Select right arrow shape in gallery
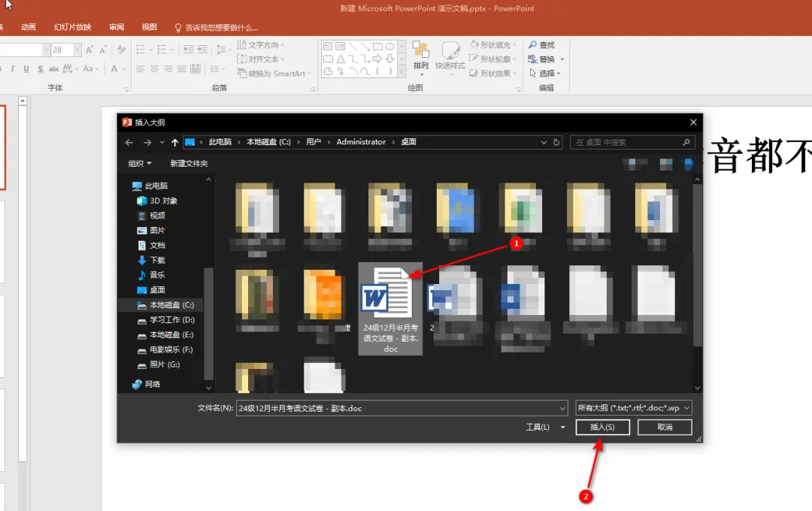Viewport: 812px width, 511px height. (377, 59)
